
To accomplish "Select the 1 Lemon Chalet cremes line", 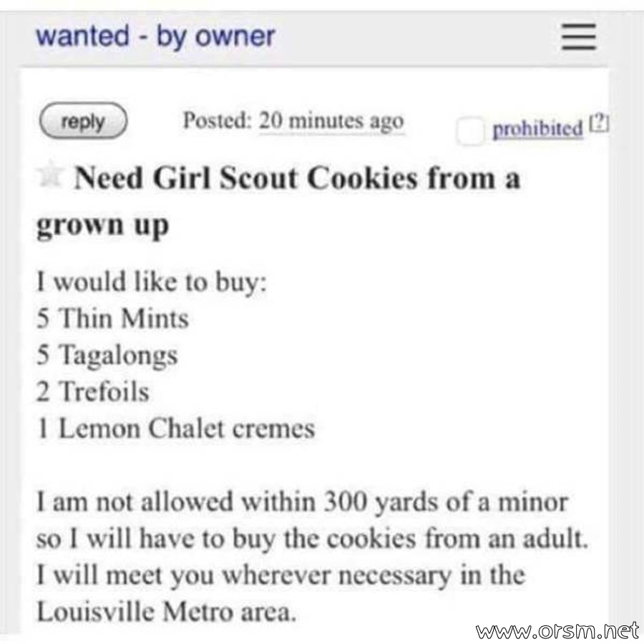I will pyautogui.click(x=176, y=428).
